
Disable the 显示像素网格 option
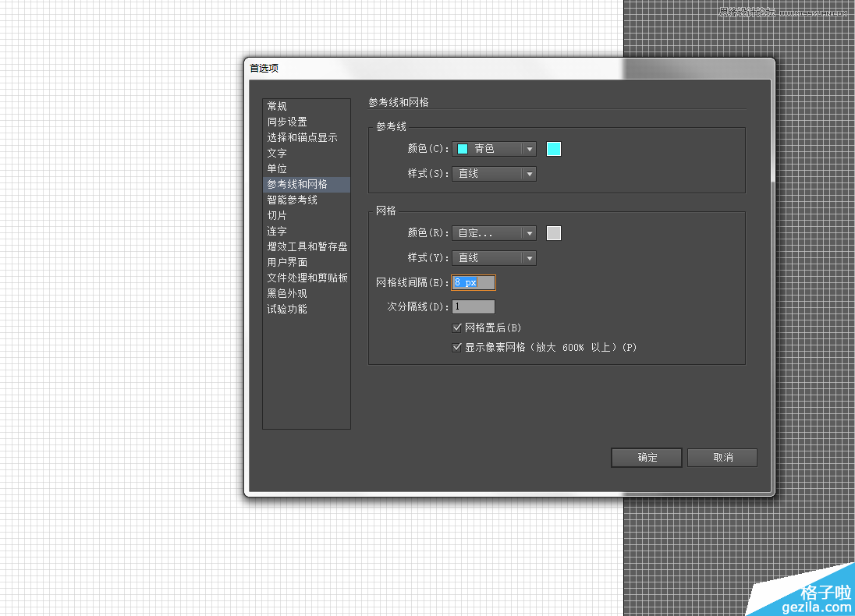click(457, 347)
